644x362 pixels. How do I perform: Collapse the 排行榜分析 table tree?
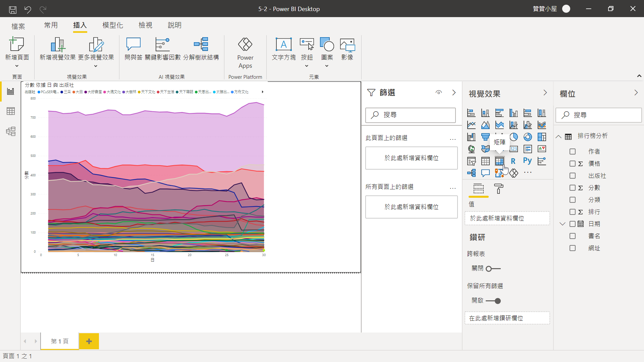coord(558,136)
